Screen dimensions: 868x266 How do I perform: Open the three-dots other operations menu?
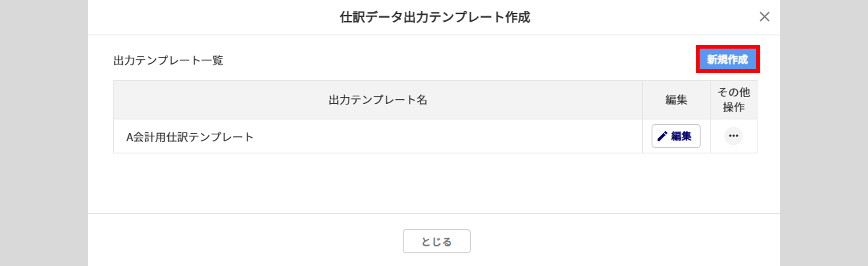[733, 136]
